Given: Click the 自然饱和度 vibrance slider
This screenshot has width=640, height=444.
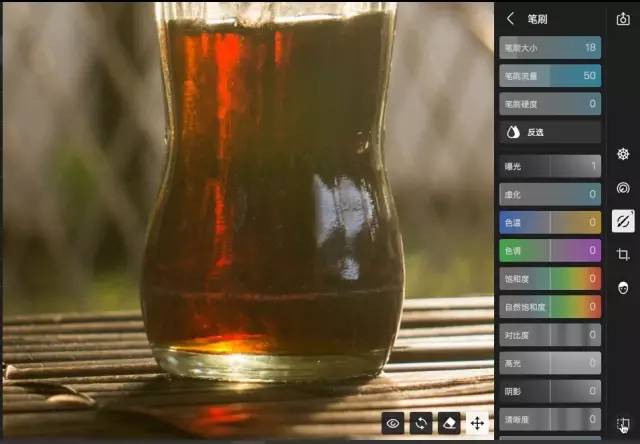Looking at the screenshot, I should click(x=550, y=307).
